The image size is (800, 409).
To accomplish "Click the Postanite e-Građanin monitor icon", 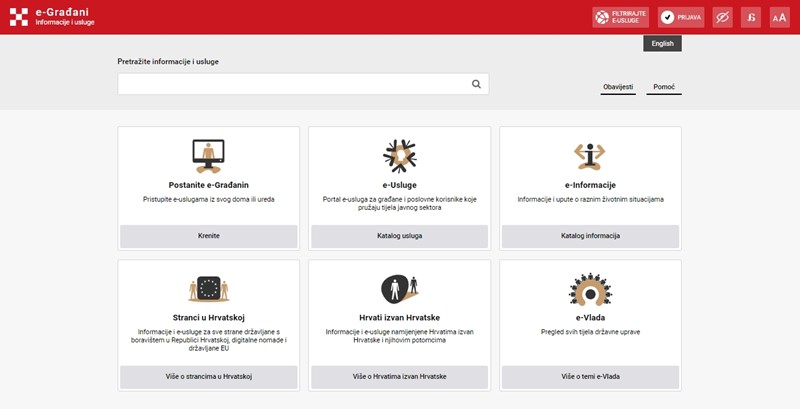I will pos(208,155).
